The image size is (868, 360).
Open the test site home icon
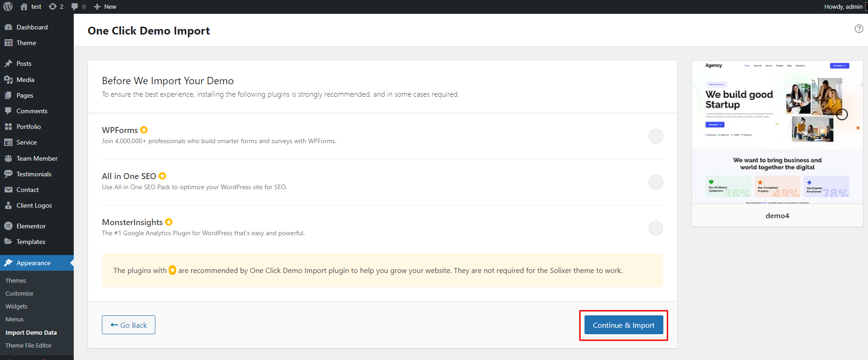point(24,6)
